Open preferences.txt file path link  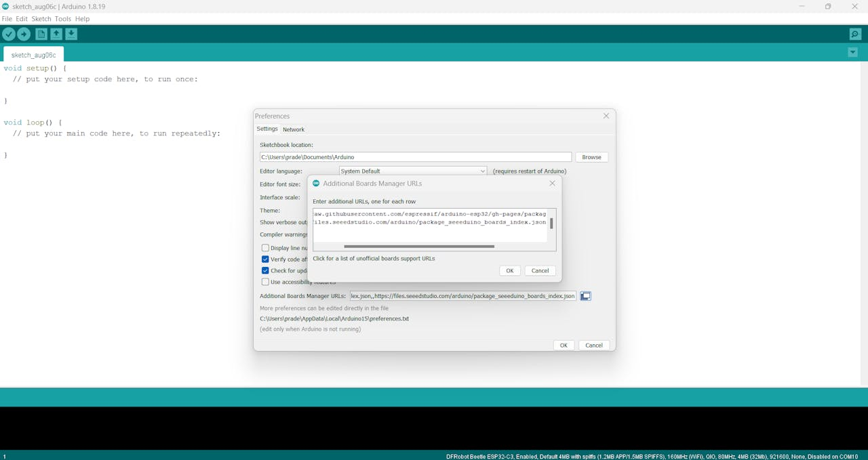tap(334, 318)
